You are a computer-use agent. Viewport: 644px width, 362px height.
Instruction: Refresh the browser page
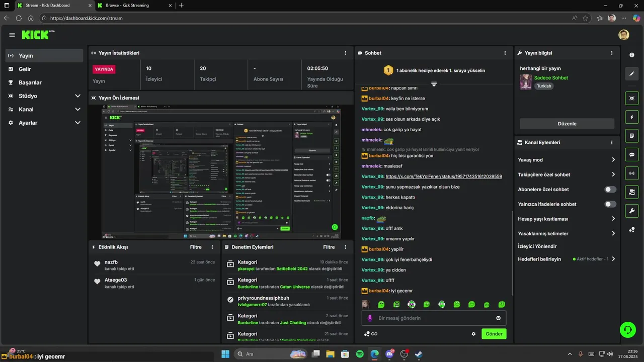pyautogui.click(x=19, y=18)
